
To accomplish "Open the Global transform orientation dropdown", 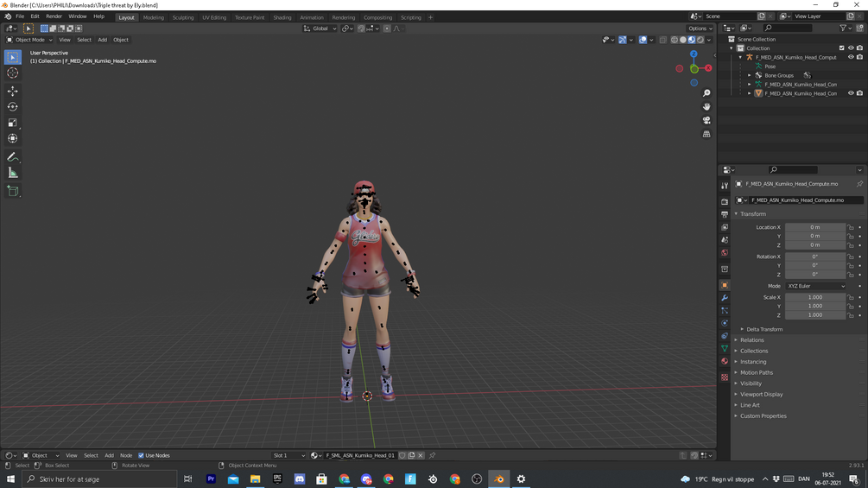I will [x=320, y=29].
